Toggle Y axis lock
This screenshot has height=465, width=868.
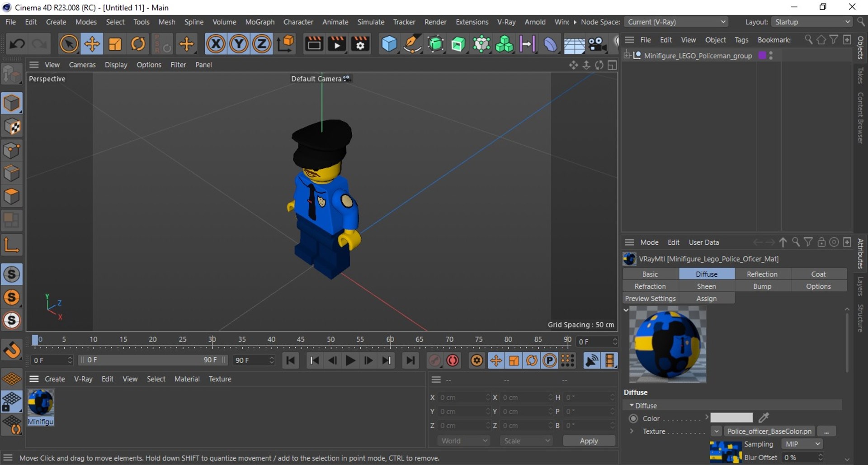point(239,44)
